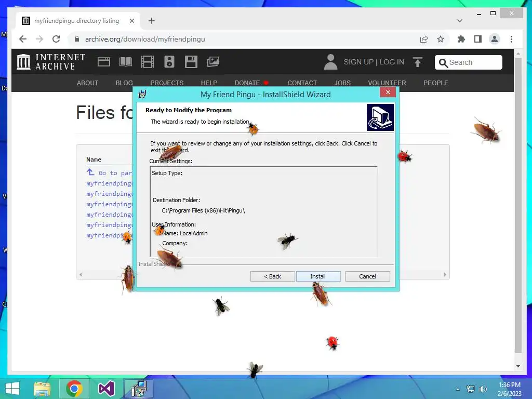
Task: Reload the Chrome page
Action: (x=56, y=39)
